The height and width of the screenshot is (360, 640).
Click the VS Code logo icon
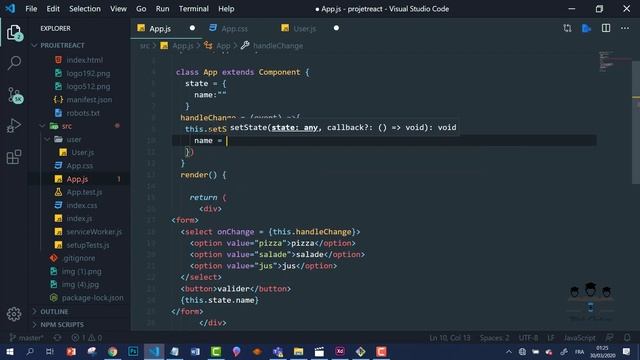tap(10, 9)
